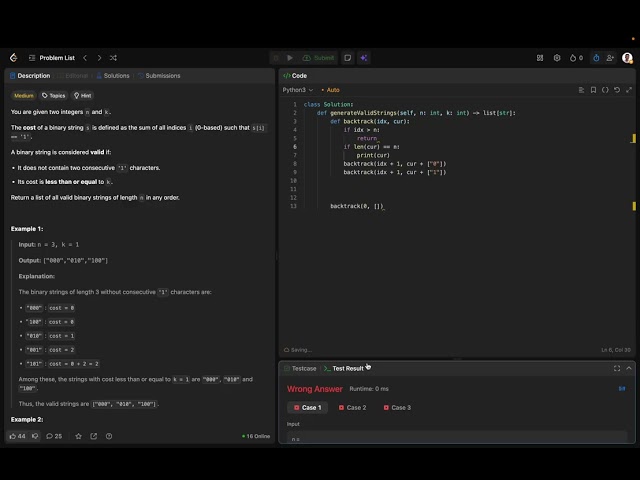The image size is (640, 480).
Task: Open the layout grid icon
Action: click(x=540, y=58)
